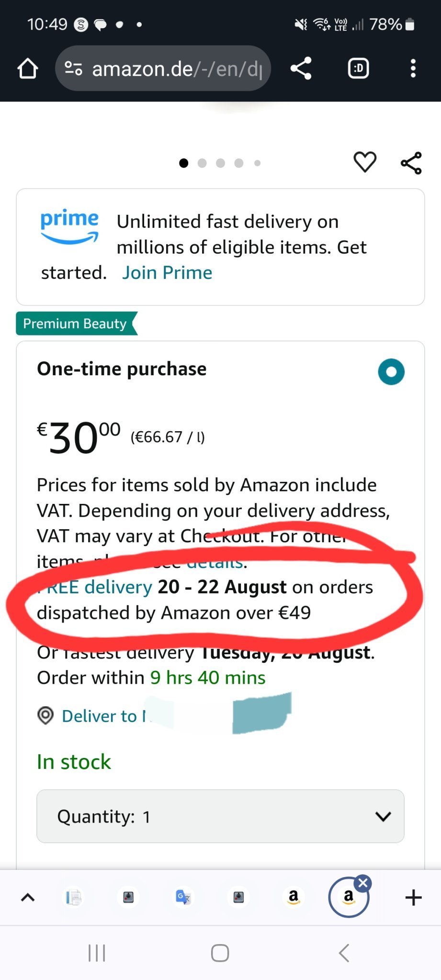Select the One-time purchase radio button
This screenshot has height=980, width=441.
coord(391,372)
